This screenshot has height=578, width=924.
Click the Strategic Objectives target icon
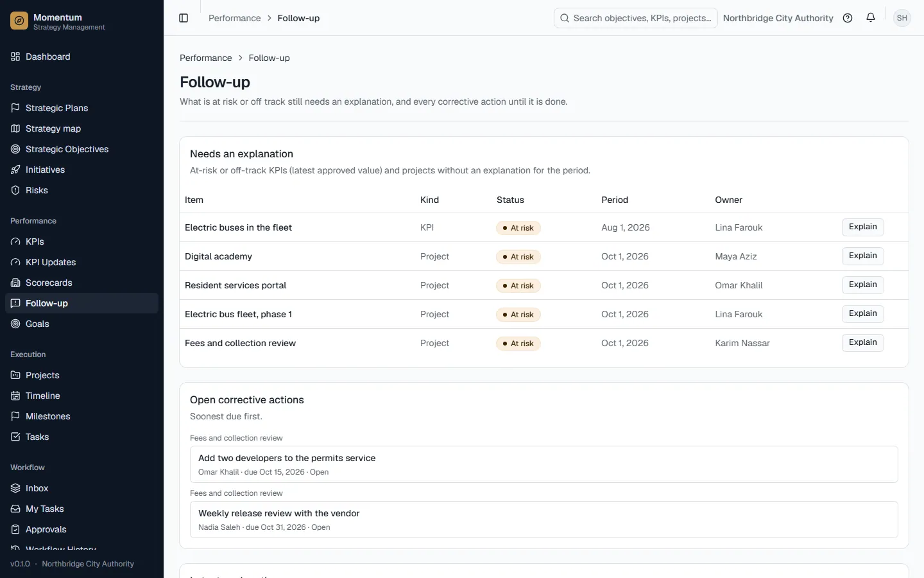point(15,149)
